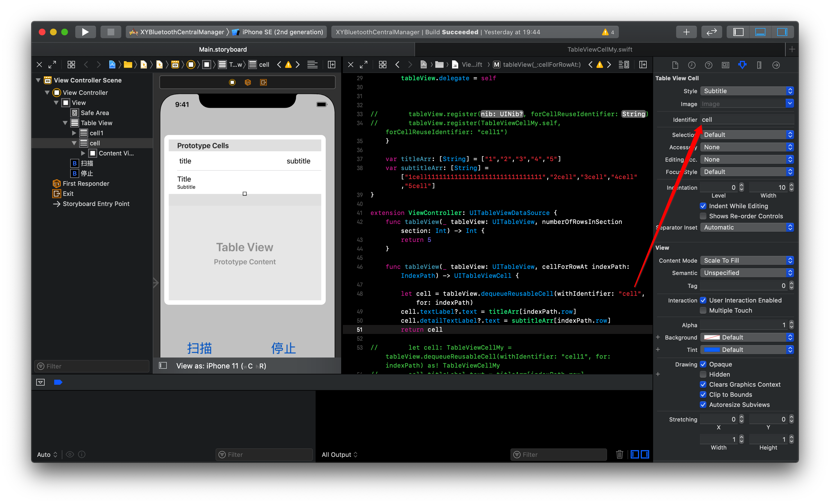
Task: Open Semantic Unspecified dropdown
Action: coord(747,273)
